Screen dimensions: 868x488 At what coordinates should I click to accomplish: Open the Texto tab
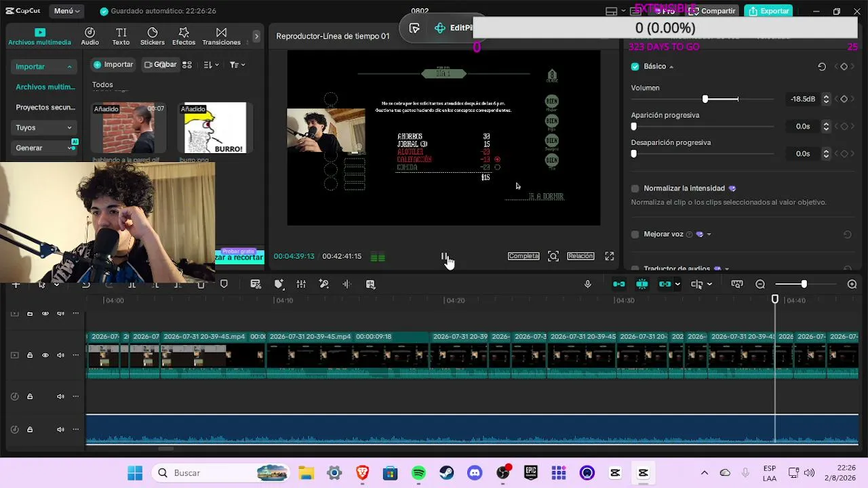[x=121, y=37]
